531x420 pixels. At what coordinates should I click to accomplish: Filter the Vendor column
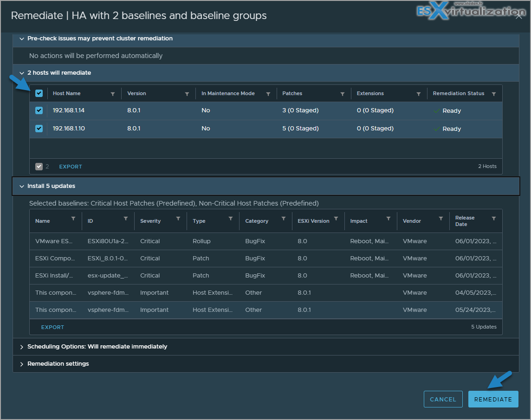pos(441,219)
